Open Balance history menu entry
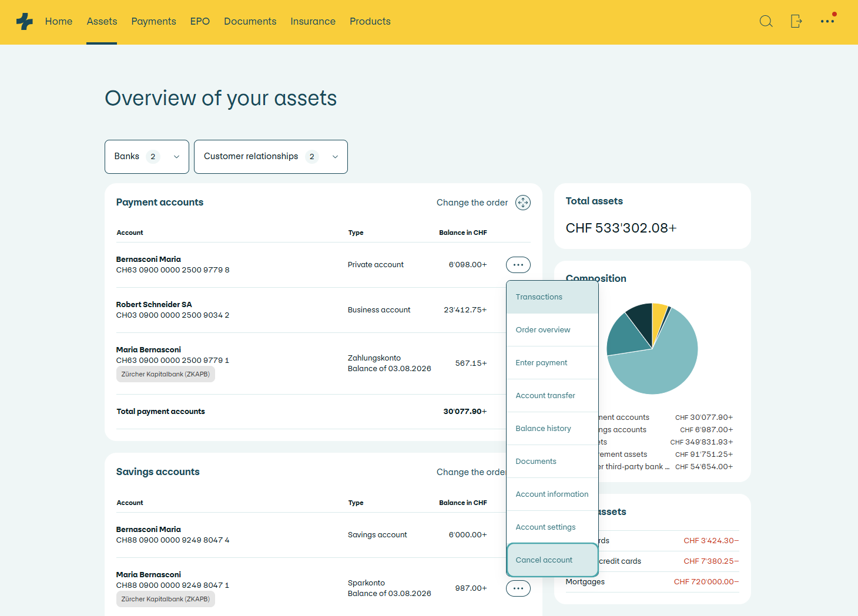The image size is (858, 616). click(552, 429)
